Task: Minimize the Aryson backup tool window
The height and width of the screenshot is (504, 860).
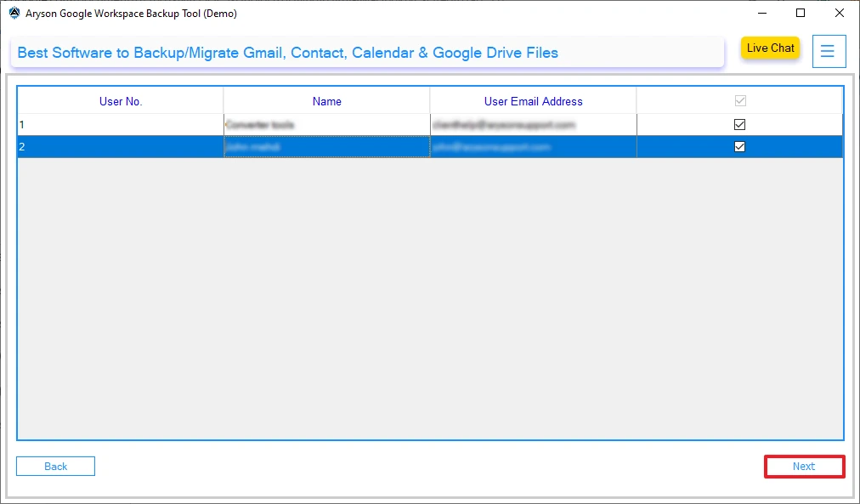Action: (761, 13)
